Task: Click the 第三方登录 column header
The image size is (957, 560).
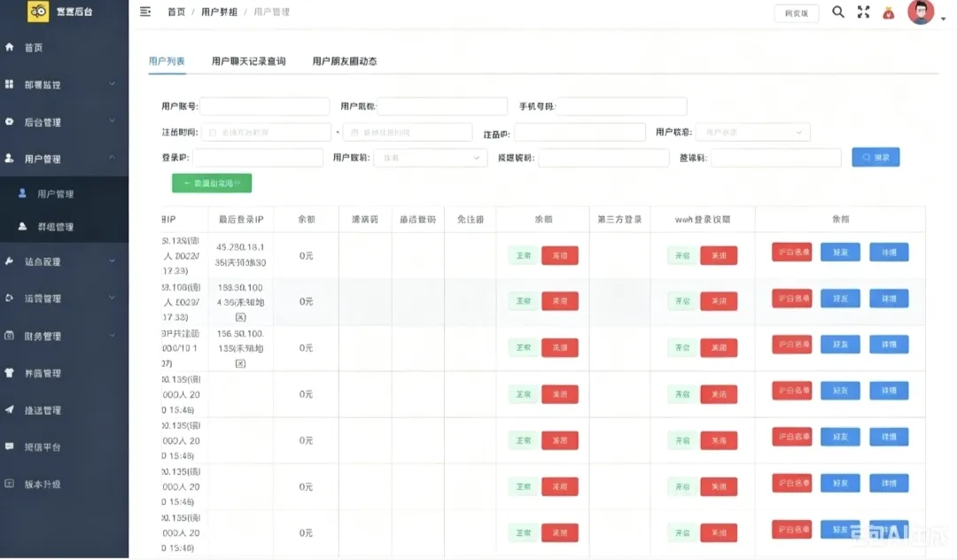Action: (x=619, y=220)
